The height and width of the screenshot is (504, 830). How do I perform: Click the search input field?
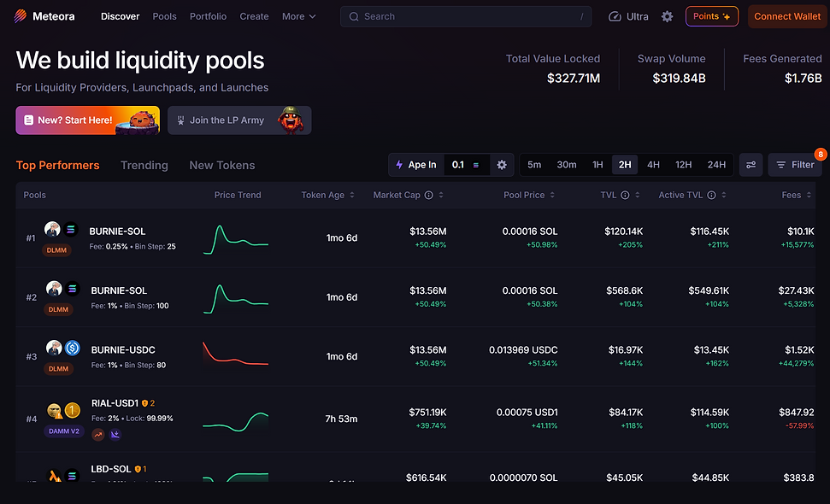tap(466, 16)
